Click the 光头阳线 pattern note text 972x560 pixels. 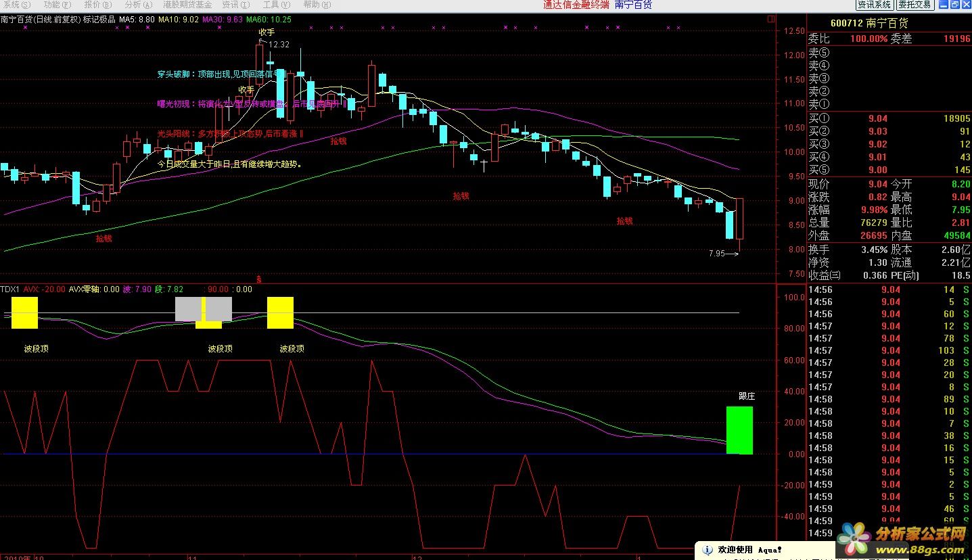tap(230, 134)
